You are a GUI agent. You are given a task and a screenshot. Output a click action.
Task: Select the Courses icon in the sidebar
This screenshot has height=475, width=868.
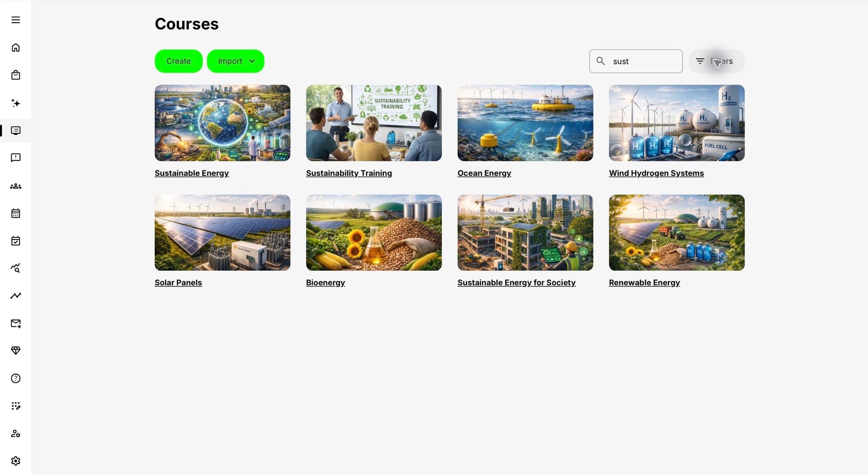click(x=16, y=131)
